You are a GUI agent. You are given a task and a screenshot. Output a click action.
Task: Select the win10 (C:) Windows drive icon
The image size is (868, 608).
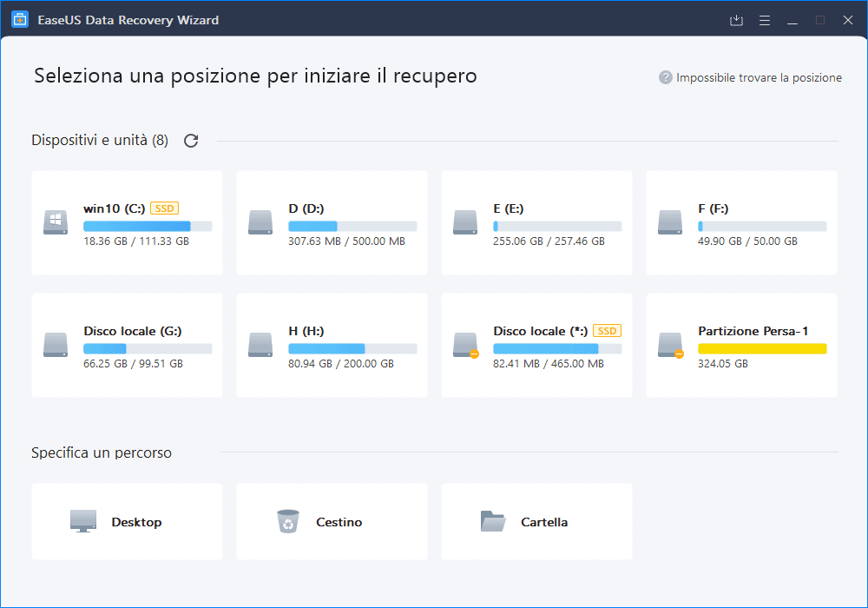[x=56, y=222]
